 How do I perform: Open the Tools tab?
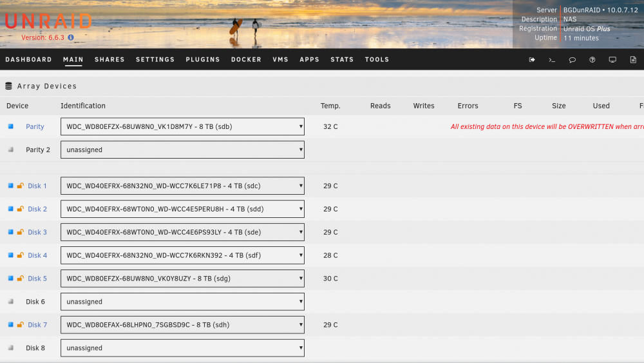(377, 59)
